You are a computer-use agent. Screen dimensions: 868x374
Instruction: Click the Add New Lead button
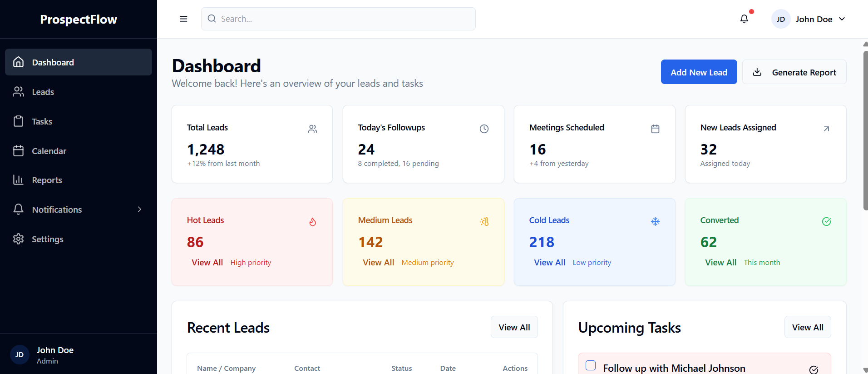[699, 72]
